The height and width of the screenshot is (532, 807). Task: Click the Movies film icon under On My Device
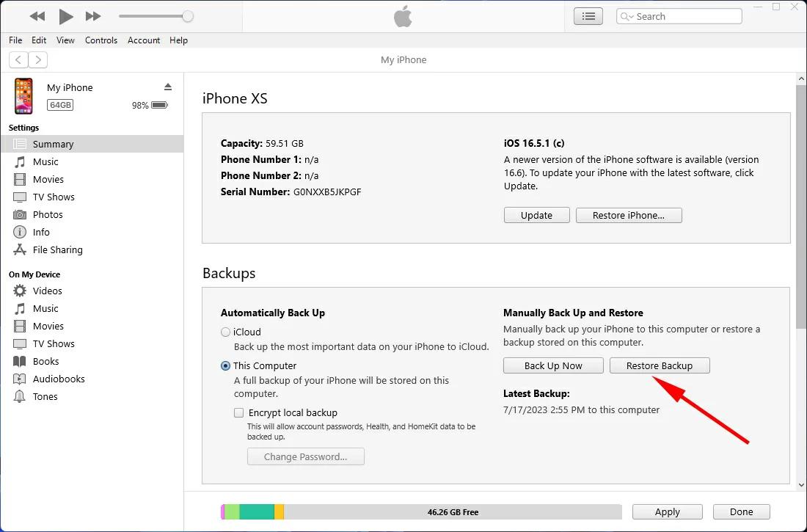coord(20,326)
